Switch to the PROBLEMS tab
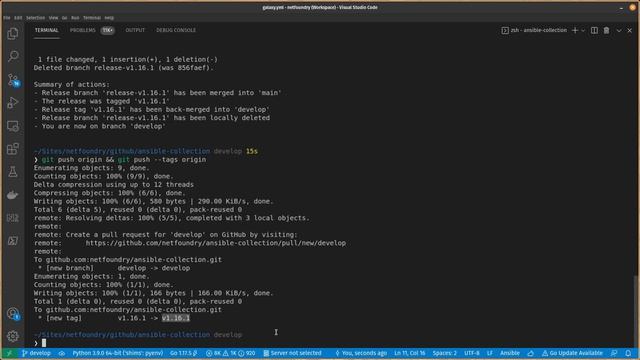 [82, 30]
